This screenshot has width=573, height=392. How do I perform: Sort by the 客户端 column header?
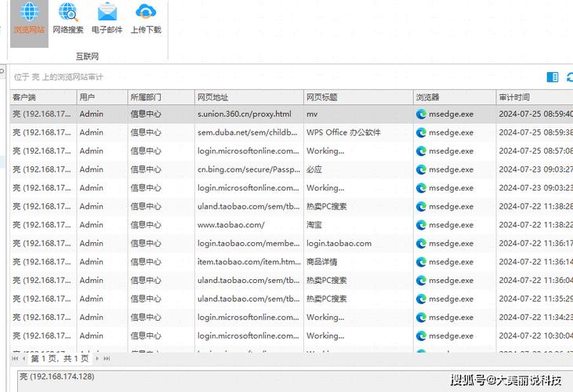(x=43, y=97)
